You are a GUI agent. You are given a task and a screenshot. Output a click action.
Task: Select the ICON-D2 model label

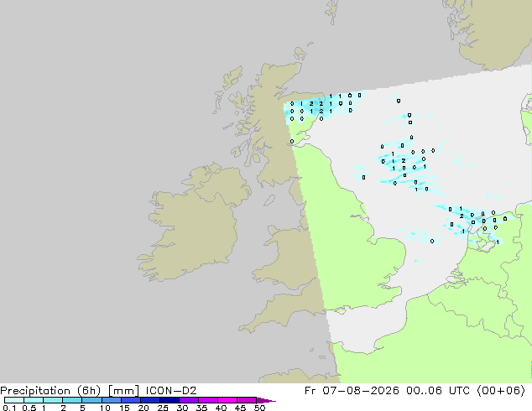point(171,391)
